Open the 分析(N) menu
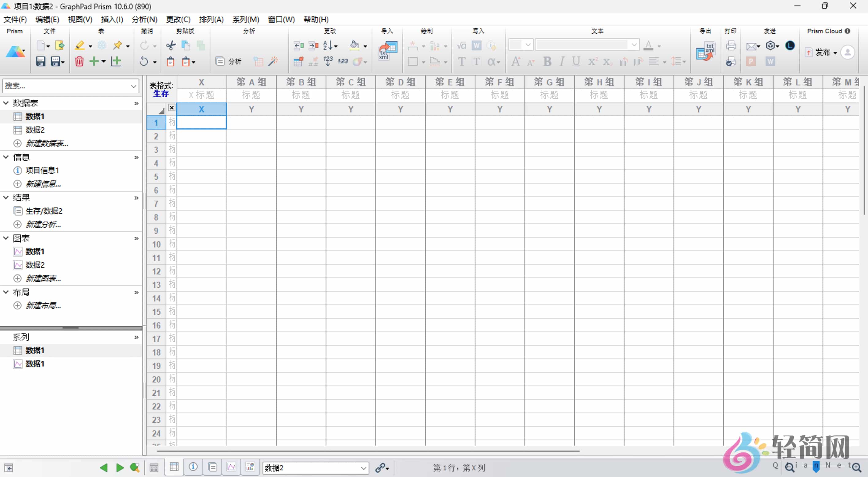Image resolution: width=868 pixels, height=477 pixels. coord(144,20)
